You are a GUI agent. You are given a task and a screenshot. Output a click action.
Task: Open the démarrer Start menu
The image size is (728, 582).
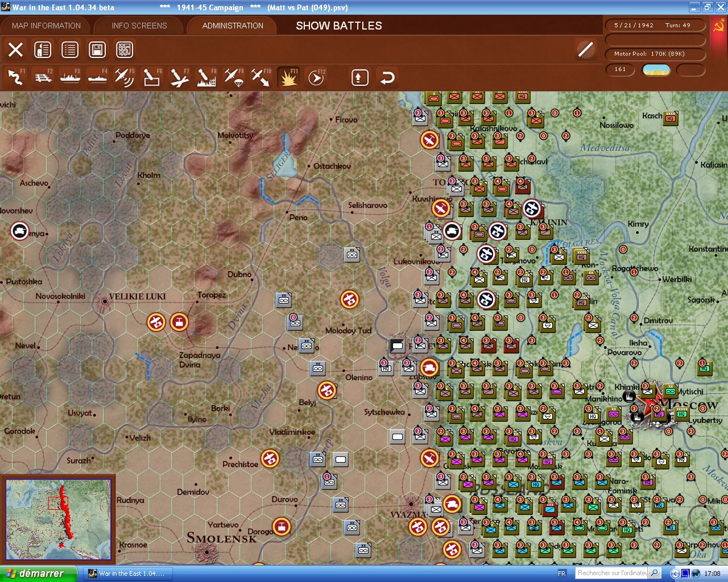38,573
